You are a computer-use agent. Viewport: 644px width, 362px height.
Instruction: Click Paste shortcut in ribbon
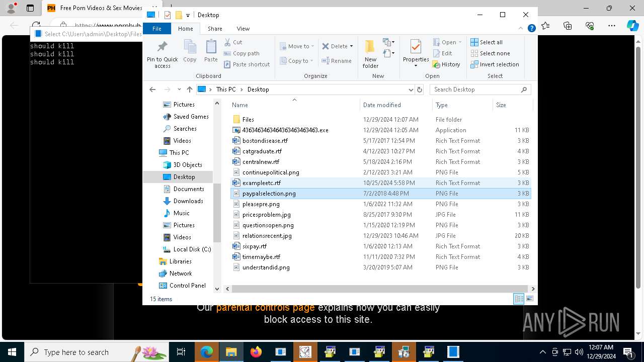pos(247,64)
